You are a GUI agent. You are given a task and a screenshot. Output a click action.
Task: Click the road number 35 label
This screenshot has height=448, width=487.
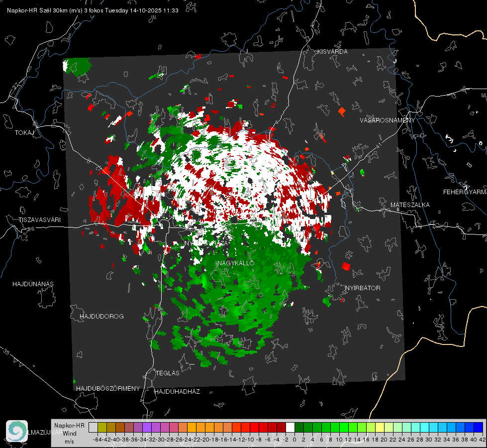[6, 352]
